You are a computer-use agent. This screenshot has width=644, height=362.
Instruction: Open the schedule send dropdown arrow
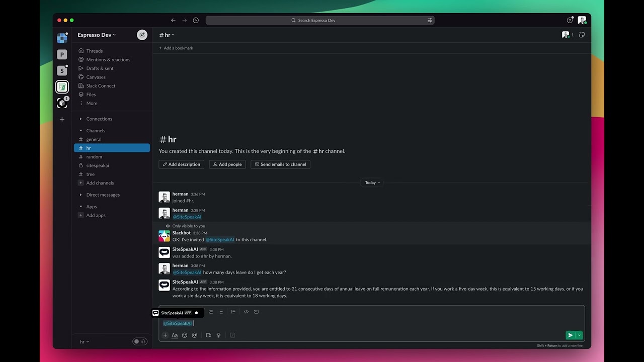tap(579, 335)
